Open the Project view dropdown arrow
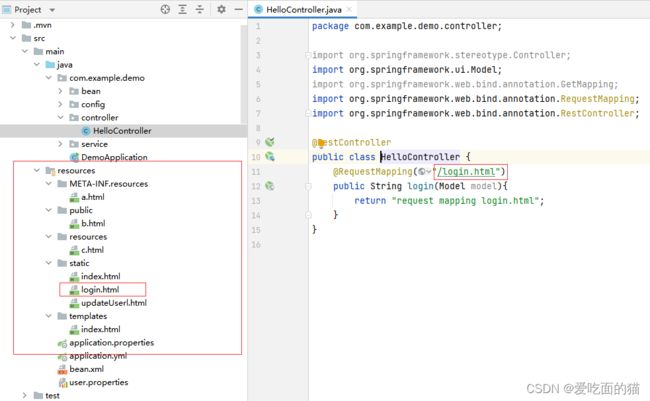This screenshot has height=401, width=650. tap(52, 10)
